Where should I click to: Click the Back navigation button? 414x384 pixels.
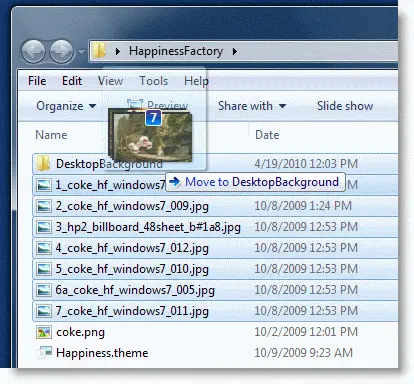33,52
